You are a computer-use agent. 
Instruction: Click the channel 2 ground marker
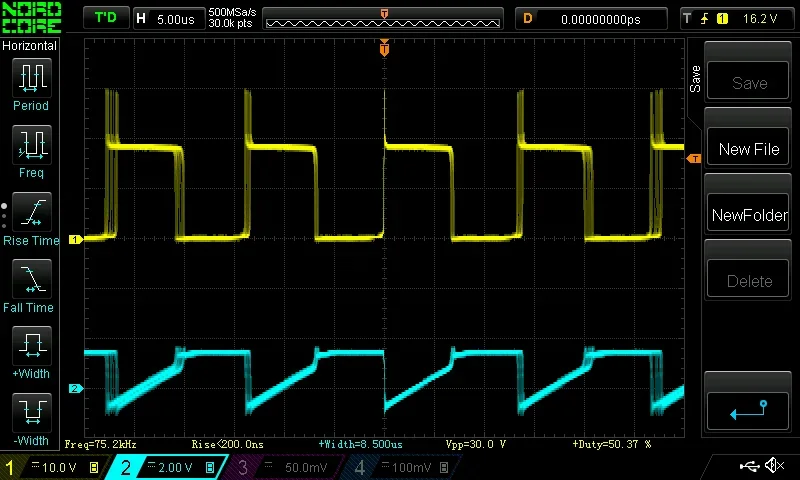76,388
